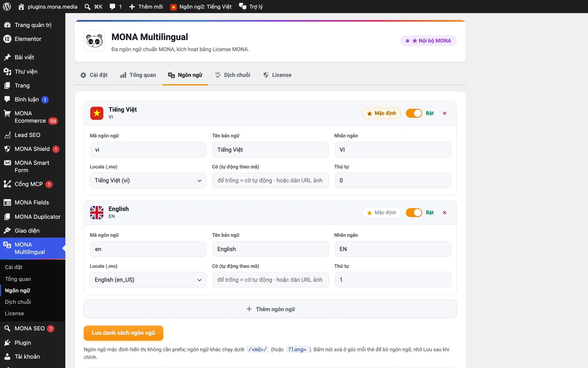This screenshot has height=368, width=588.
Task: Click the Cờ field in English card
Action: (270, 280)
